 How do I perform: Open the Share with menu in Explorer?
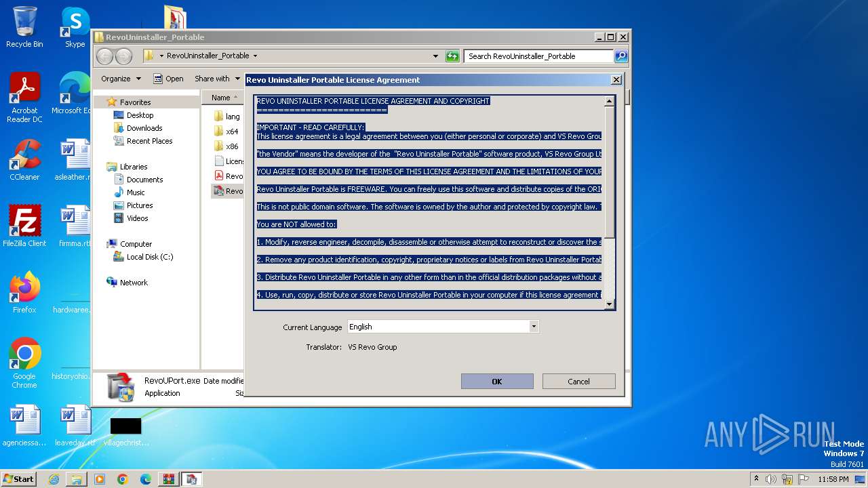[x=217, y=79]
